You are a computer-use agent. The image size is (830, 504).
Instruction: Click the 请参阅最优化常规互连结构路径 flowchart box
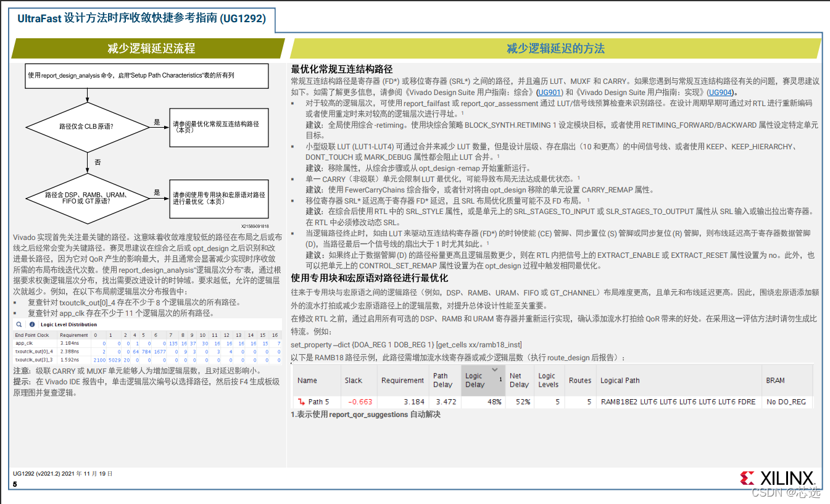[x=218, y=126]
